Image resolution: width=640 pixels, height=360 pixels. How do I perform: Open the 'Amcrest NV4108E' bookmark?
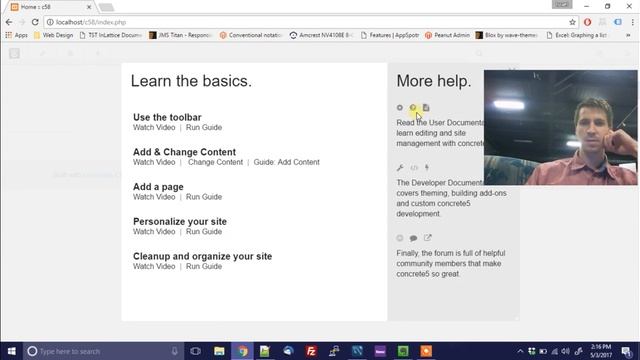(322, 36)
